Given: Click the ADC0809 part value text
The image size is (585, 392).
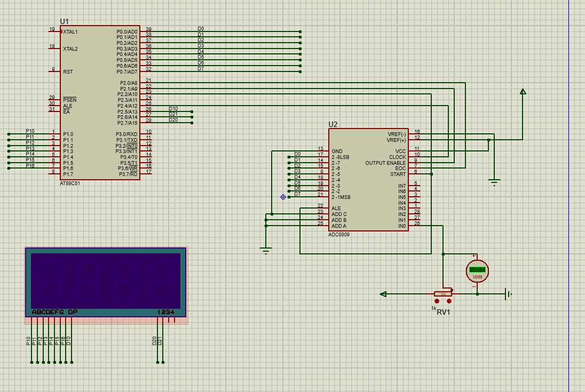Looking at the screenshot, I should pos(339,235).
